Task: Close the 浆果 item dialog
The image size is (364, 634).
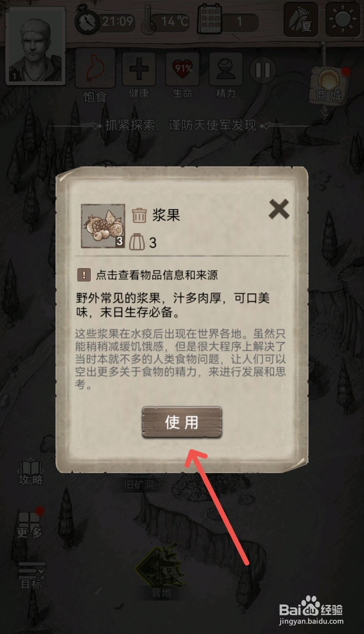Action: [x=279, y=209]
